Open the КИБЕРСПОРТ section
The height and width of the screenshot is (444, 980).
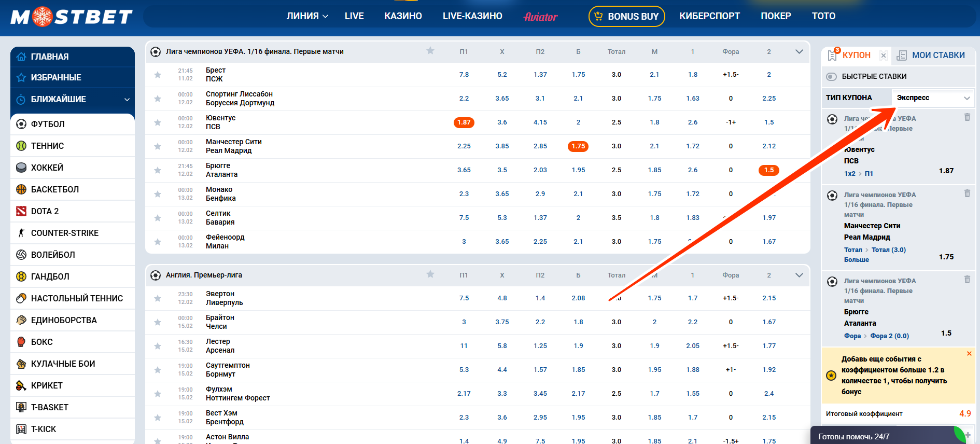coord(709,16)
